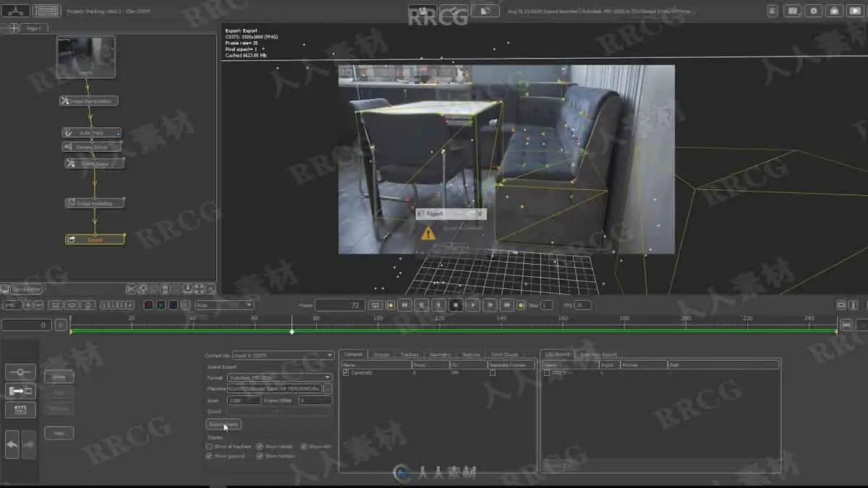Screen dimensions: 868x488
Task: Click the step forward one frame button
Action: click(x=490, y=305)
